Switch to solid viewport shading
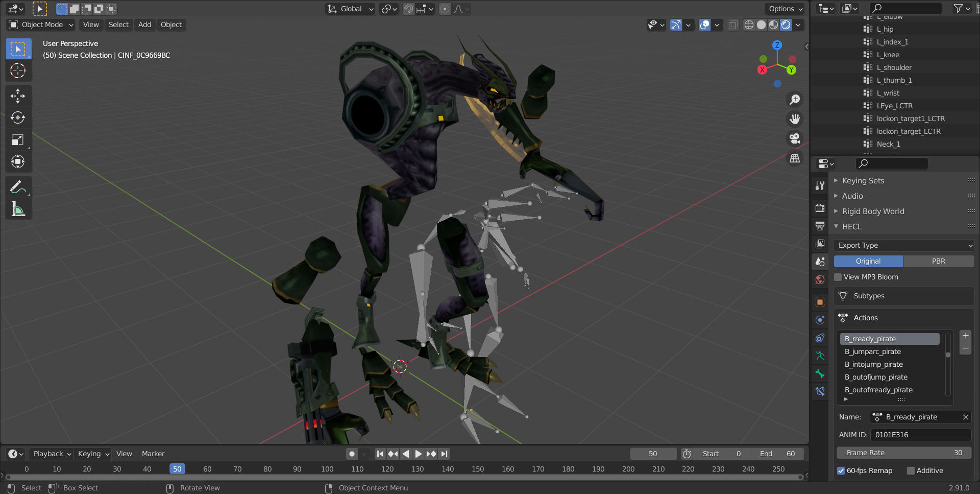 [761, 25]
